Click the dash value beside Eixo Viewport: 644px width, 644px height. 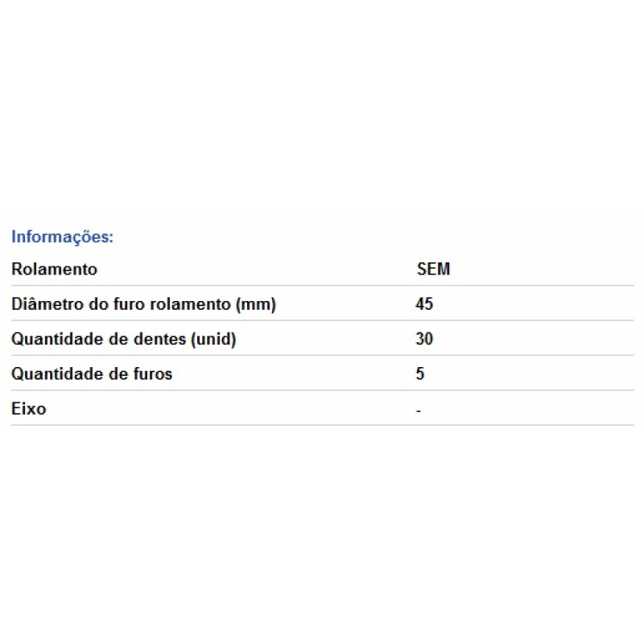tap(419, 411)
